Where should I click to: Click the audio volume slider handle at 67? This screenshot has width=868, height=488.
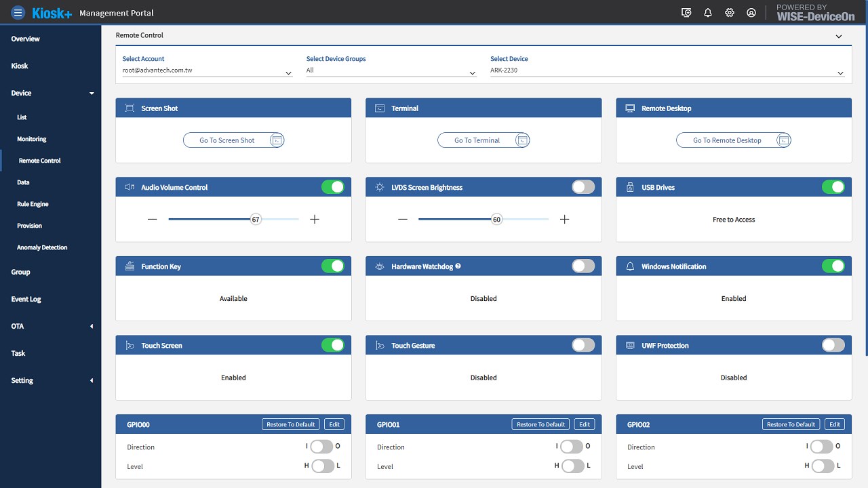[256, 220]
